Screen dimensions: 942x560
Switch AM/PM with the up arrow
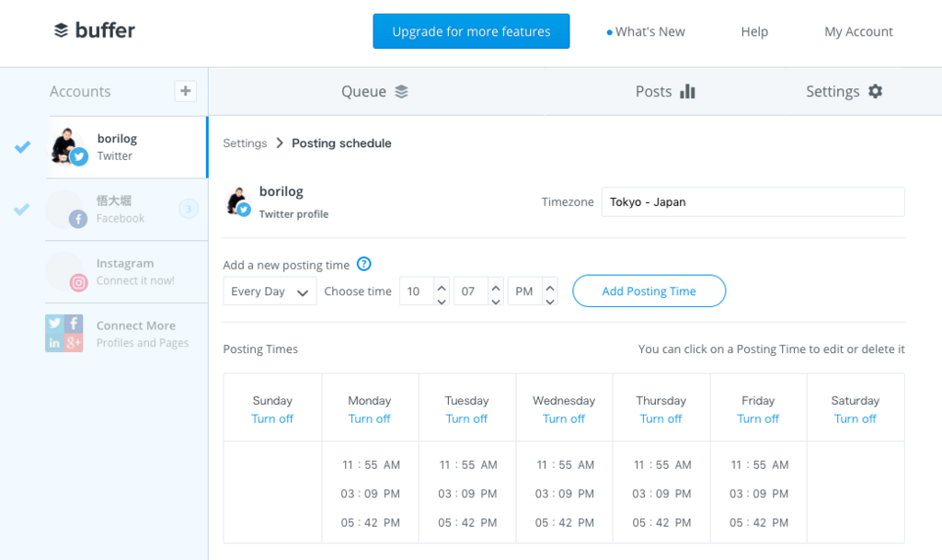coord(550,286)
